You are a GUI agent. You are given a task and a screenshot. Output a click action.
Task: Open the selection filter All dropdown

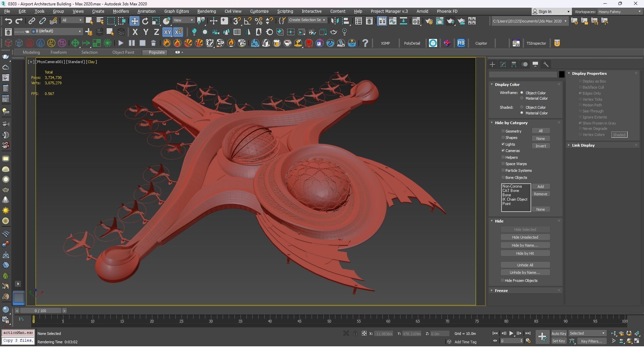point(72,20)
